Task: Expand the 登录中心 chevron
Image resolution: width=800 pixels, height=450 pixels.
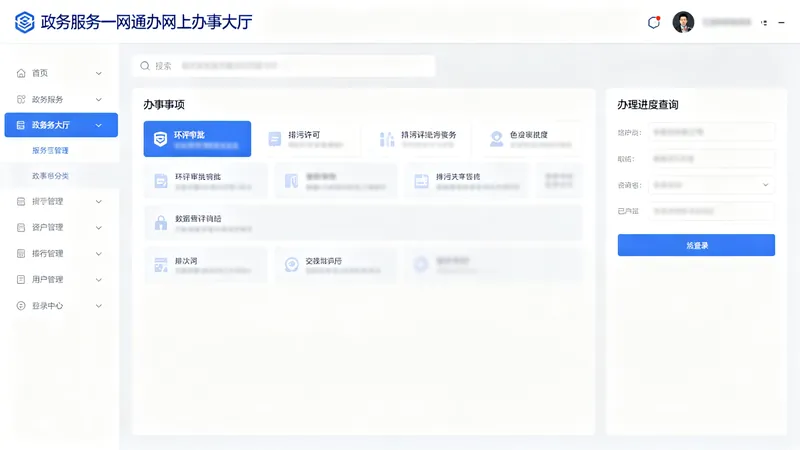Action: click(98, 306)
